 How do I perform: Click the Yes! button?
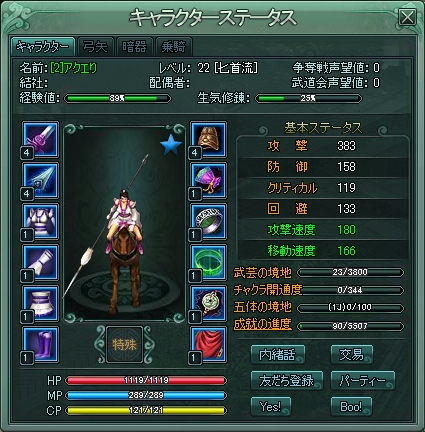click(271, 406)
